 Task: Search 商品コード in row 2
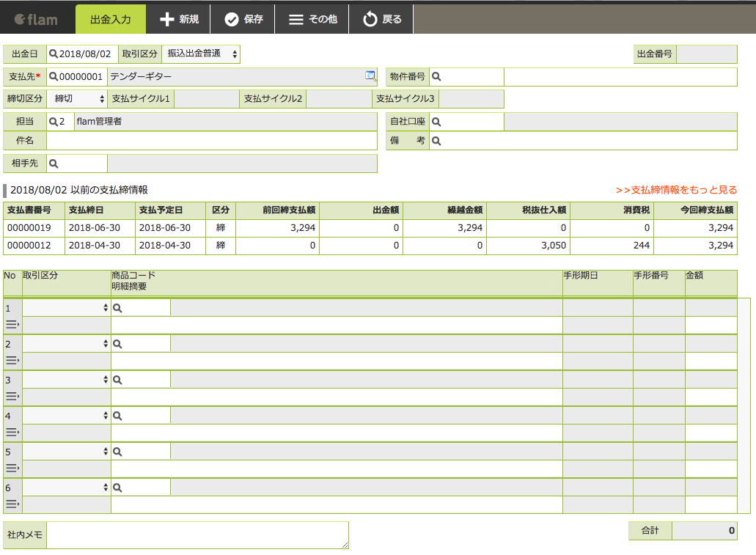click(117, 344)
